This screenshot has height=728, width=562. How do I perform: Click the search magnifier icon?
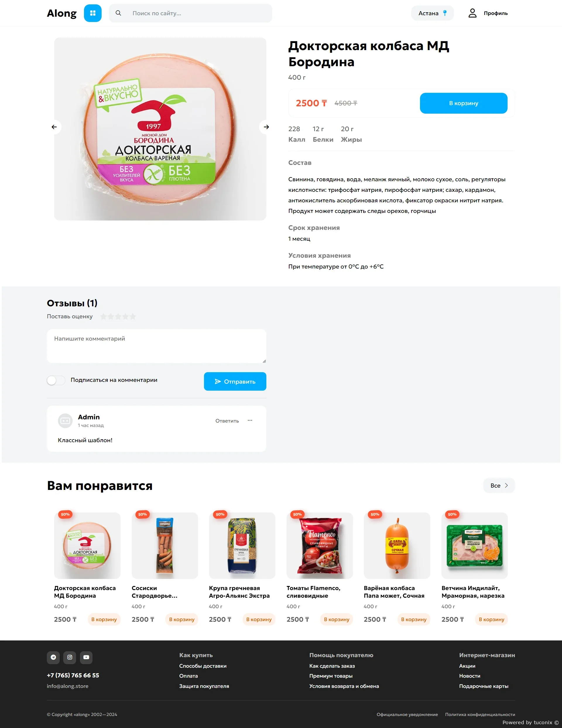pyautogui.click(x=118, y=13)
